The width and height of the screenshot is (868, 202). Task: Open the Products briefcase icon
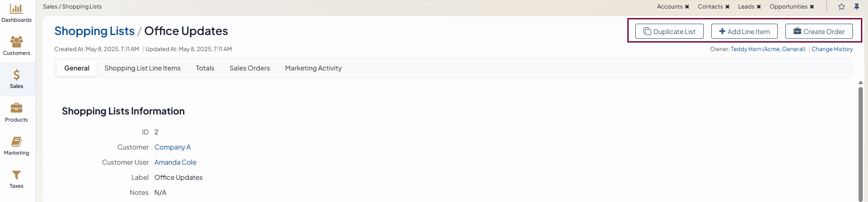tap(17, 108)
